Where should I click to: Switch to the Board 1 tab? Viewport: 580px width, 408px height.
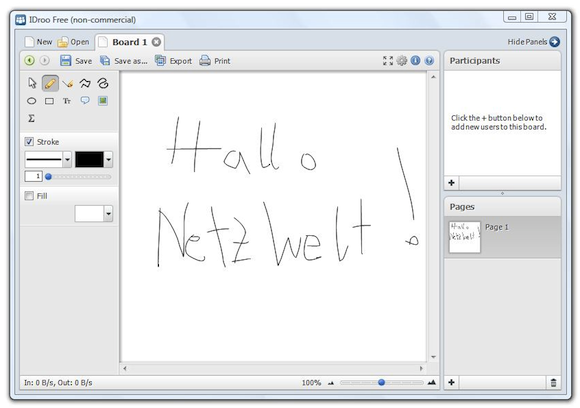(129, 42)
